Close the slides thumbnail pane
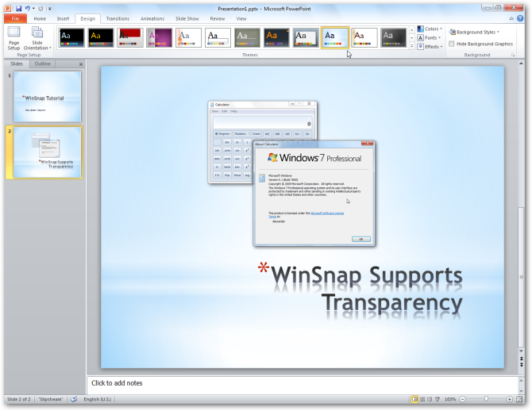 81,64
